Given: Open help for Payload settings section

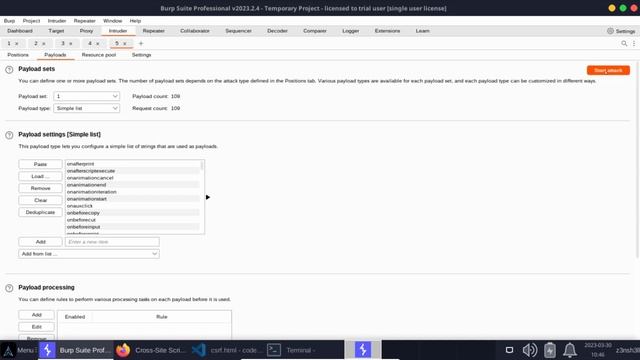Looking at the screenshot, I should coord(9,135).
